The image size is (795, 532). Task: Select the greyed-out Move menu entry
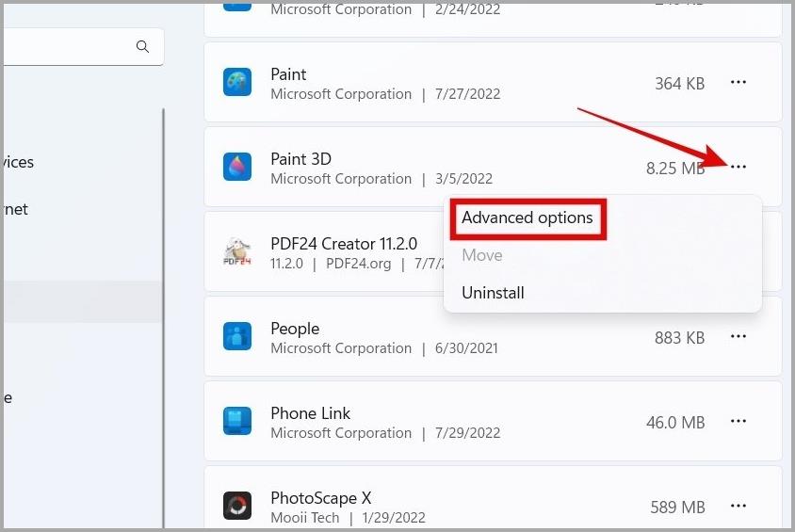pos(482,255)
